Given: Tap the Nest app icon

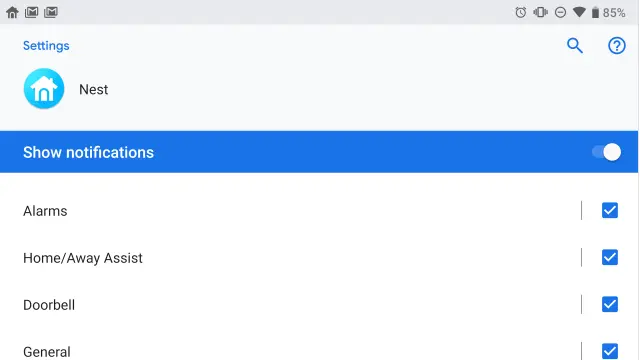Looking at the screenshot, I should (x=44, y=89).
